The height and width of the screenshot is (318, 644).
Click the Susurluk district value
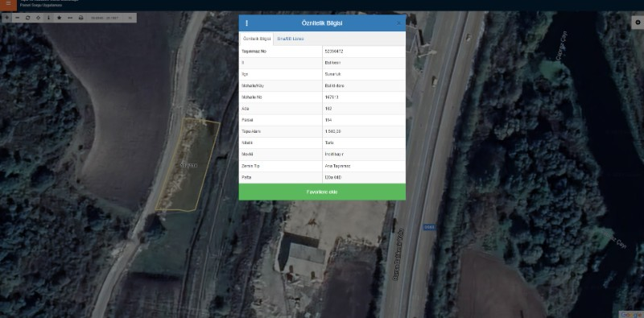coord(332,74)
